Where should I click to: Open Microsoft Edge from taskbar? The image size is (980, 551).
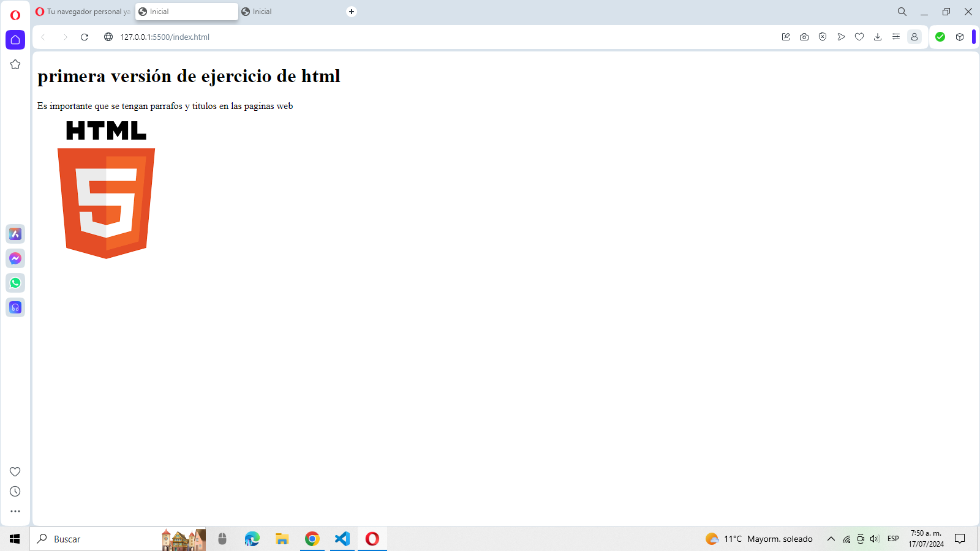click(252, 539)
